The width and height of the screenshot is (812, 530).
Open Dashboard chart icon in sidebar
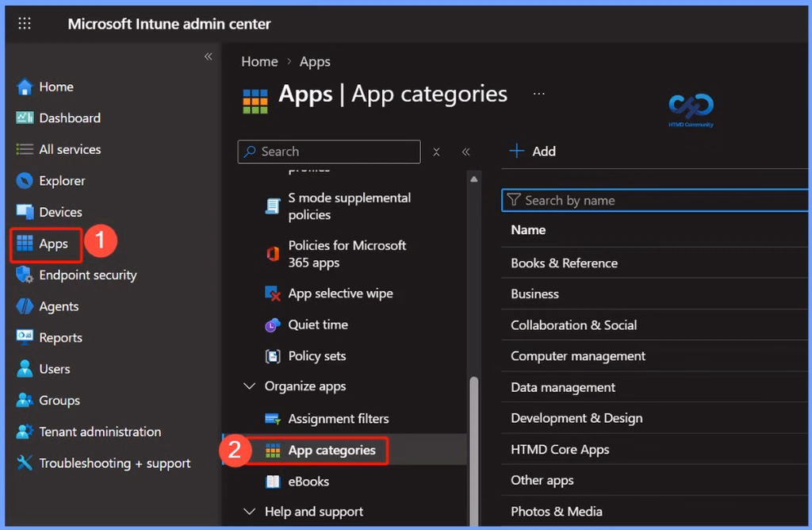25,117
